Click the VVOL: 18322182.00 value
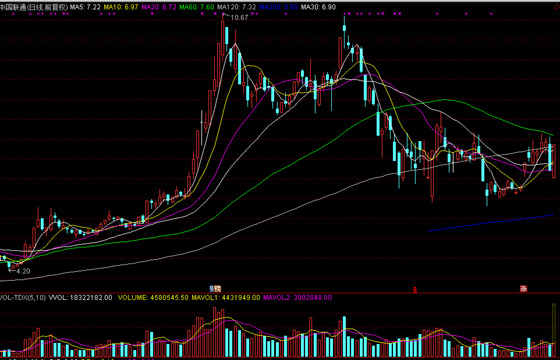This screenshot has height=360, width=560. (x=80, y=298)
